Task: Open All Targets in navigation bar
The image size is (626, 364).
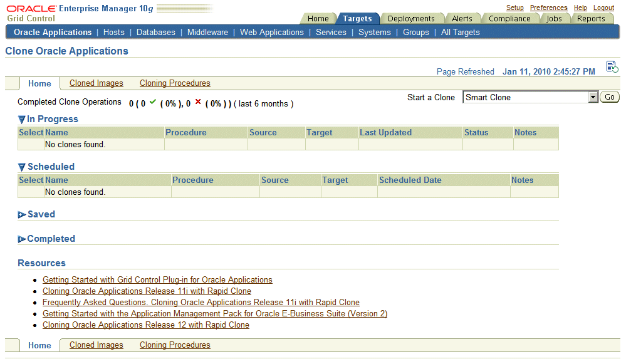Action: click(x=461, y=33)
